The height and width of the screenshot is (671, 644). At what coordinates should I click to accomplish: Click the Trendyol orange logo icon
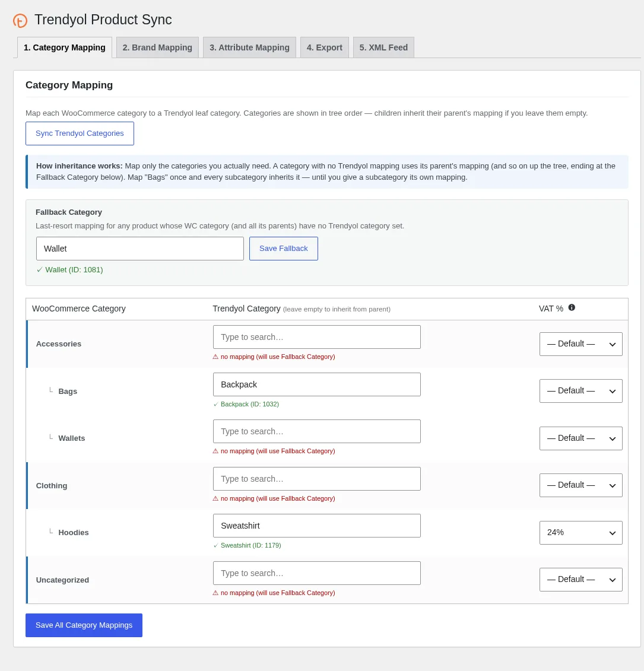click(x=20, y=20)
